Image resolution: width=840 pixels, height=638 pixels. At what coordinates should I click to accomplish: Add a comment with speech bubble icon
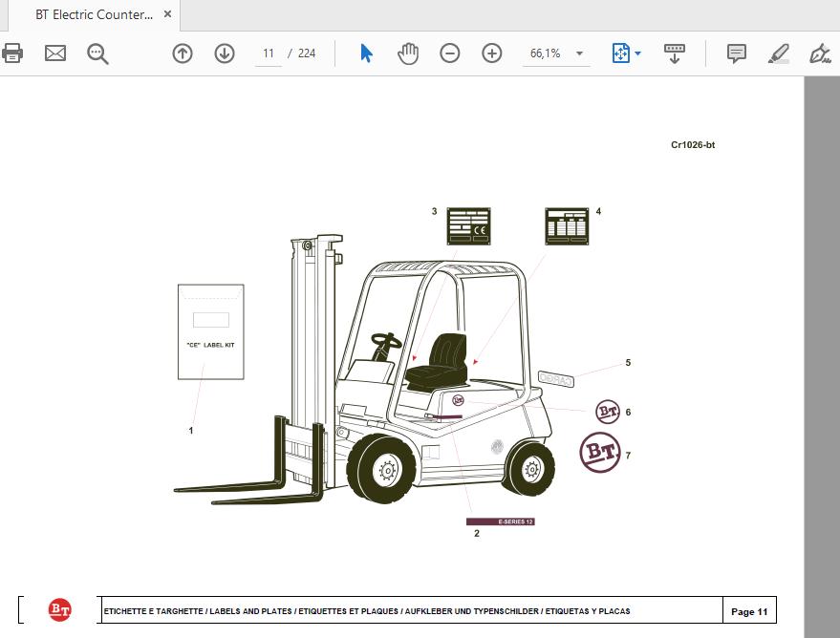coord(737,53)
